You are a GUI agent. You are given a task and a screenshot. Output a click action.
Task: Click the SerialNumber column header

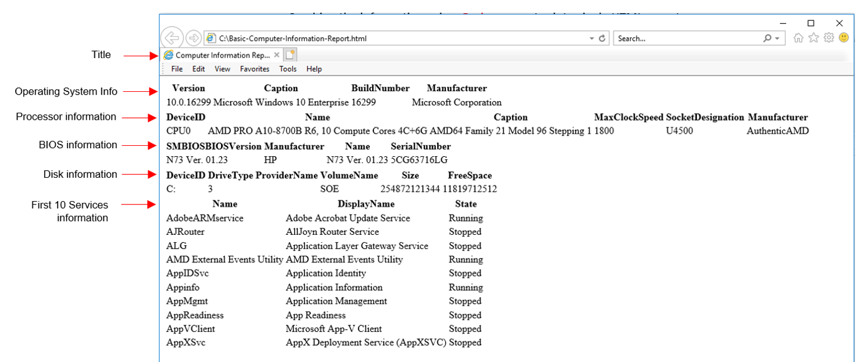pos(421,146)
